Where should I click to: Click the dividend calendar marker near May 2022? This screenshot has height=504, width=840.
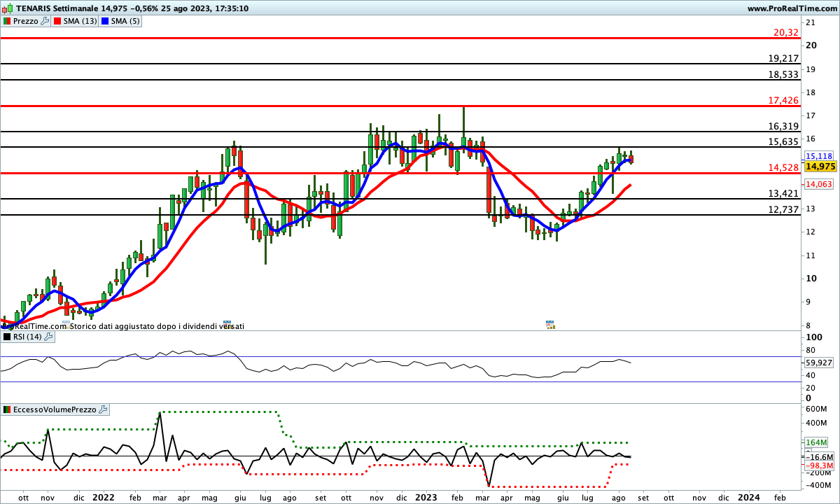227,325
